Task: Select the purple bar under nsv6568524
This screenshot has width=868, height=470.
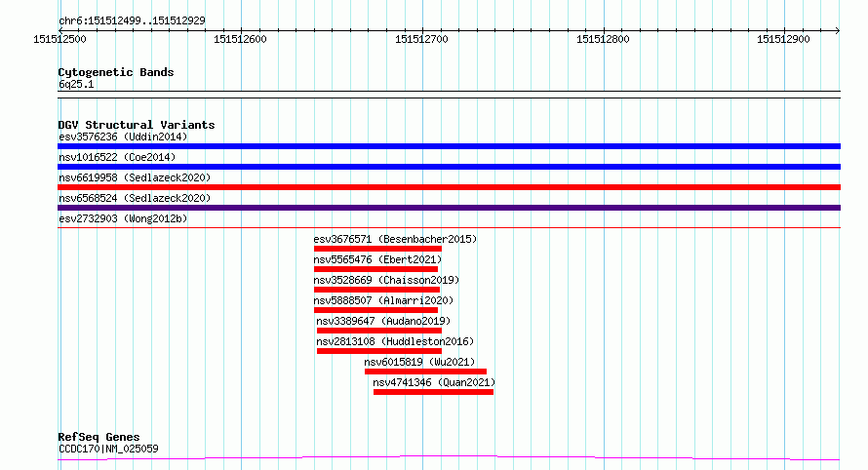Action: point(449,208)
